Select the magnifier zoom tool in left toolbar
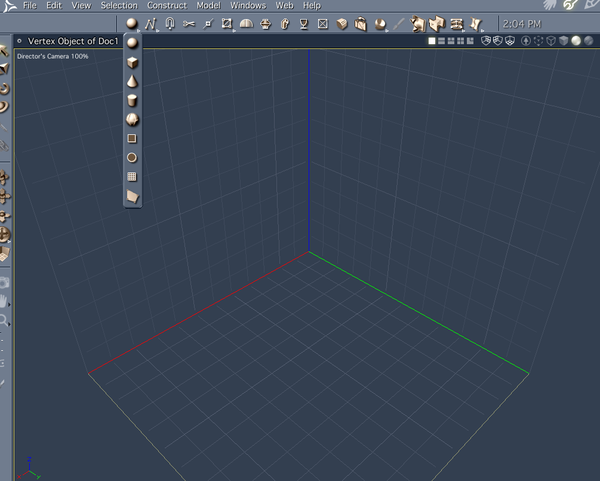The image size is (600, 481). [4, 320]
